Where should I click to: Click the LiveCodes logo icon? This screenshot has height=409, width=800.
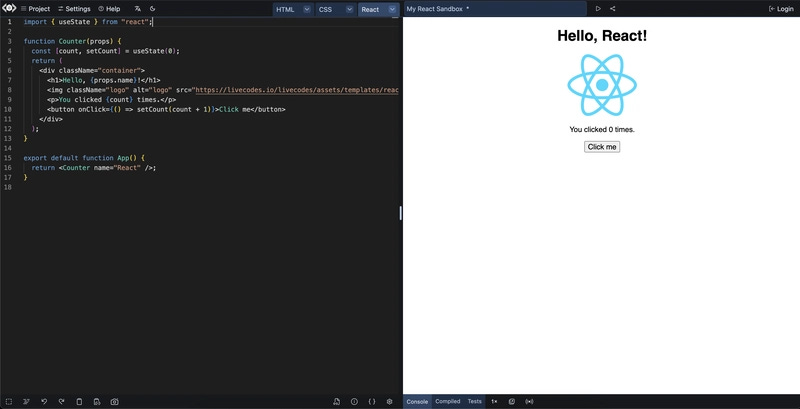pos(9,8)
